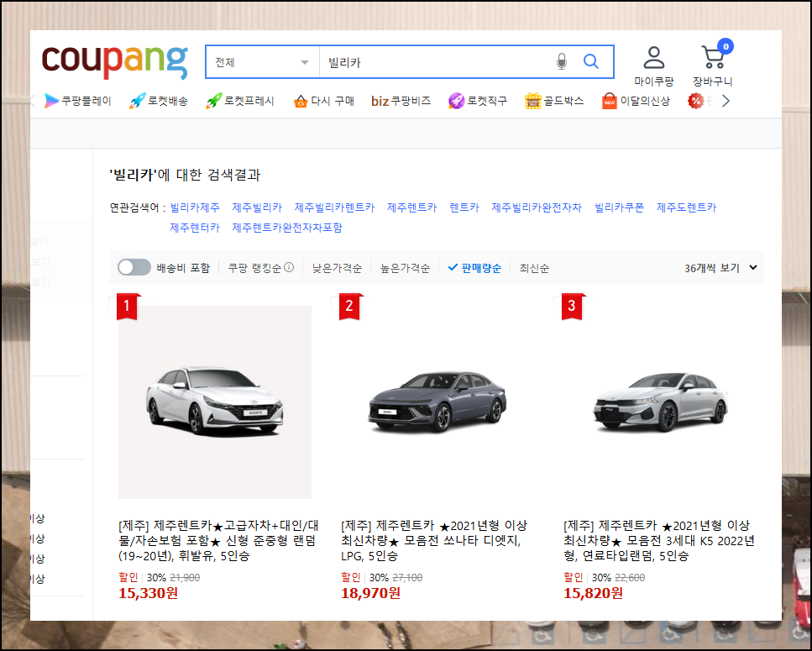Click related search 제주빌리카완전자차
812x651 pixels.
tap(537, 207)
